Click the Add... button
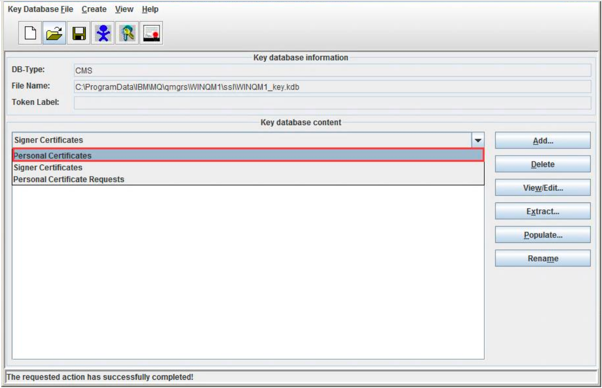 (542, 141)
